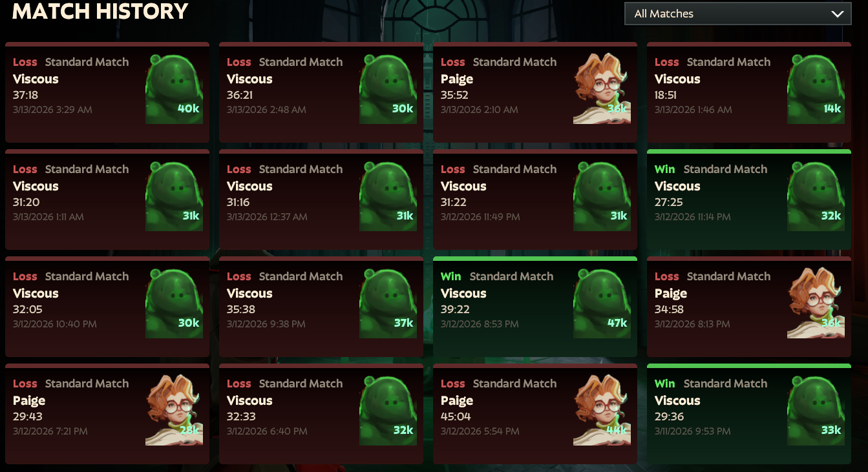Click the dropdown chevron arrow beside All Matches

point(838,14)
